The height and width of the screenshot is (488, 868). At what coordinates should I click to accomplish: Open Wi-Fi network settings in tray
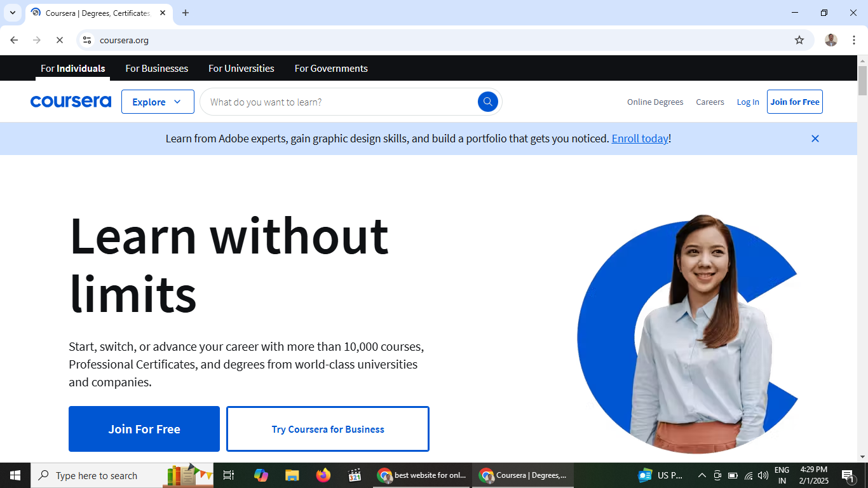pyautogui.click(x=749, y=475)
